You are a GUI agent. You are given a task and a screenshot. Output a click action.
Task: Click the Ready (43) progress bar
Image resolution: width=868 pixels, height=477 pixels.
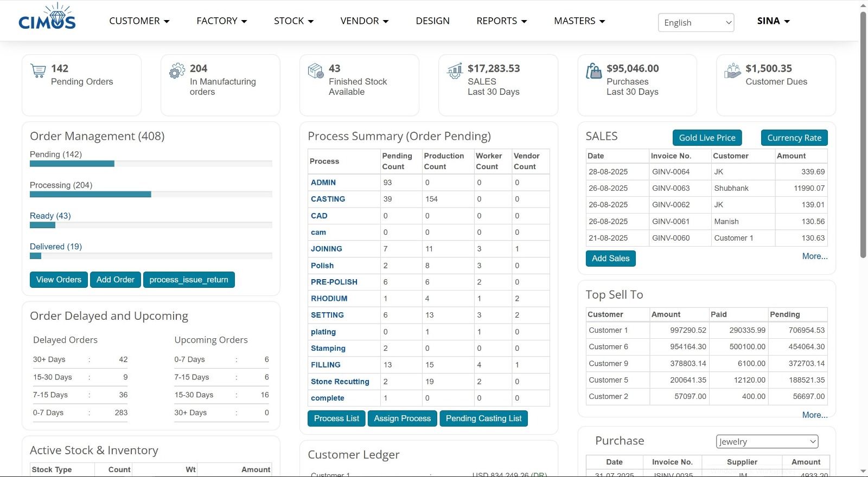pyautogui.click(x=151, y=225)
